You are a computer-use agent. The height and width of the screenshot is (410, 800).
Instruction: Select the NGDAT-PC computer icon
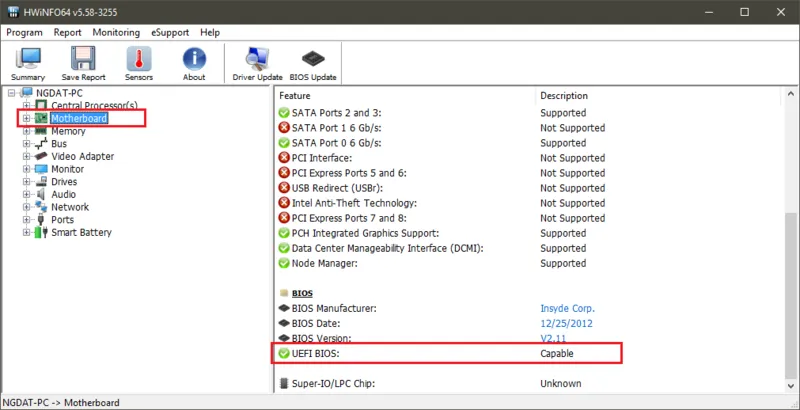[27, 93]
